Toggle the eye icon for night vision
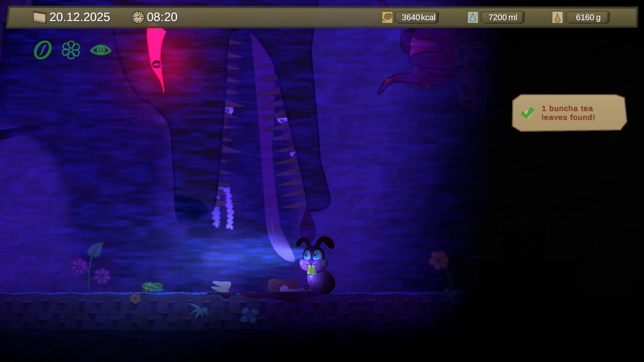 pos(100,50)
